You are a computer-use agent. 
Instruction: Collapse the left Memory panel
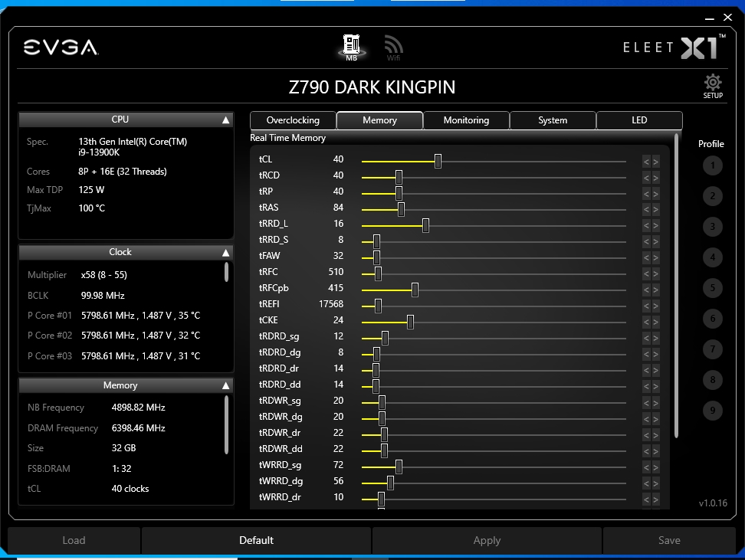(225, 385)
